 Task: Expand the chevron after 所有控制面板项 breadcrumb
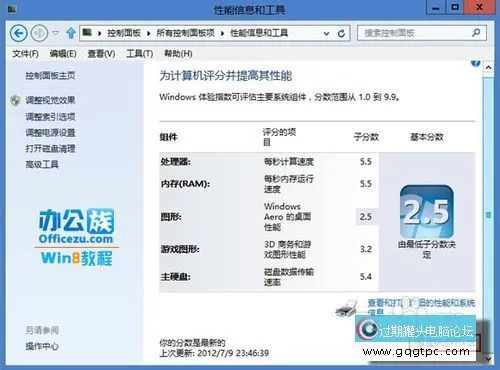(222, 33)
